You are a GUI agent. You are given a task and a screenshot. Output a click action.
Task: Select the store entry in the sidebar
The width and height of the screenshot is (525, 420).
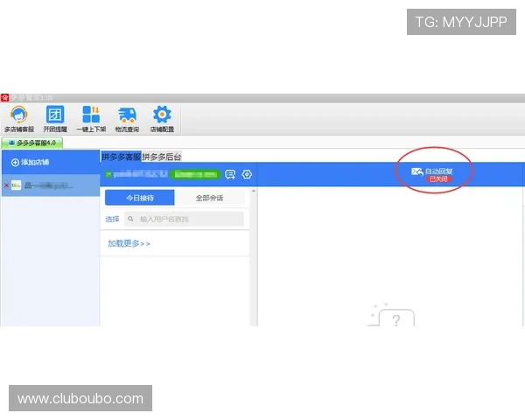click(51, 185)
